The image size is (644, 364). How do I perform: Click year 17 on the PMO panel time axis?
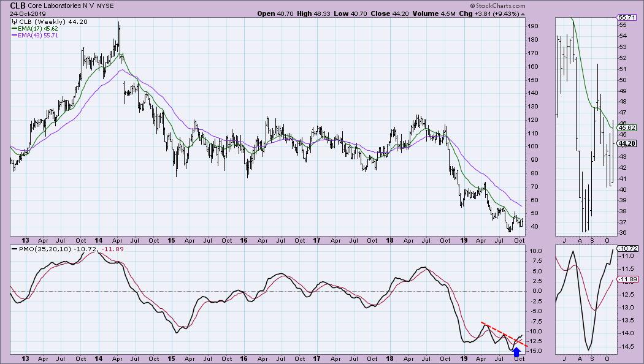[316, 358]
